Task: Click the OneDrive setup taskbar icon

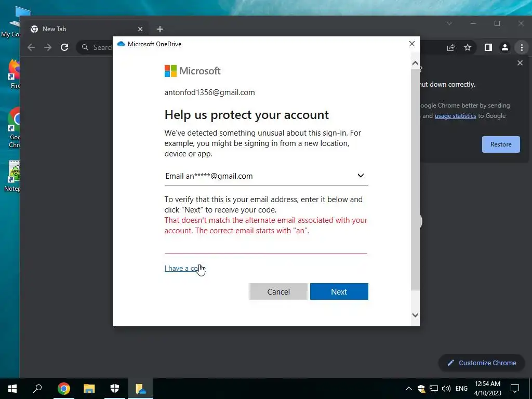Action: (x=140, y=389)
